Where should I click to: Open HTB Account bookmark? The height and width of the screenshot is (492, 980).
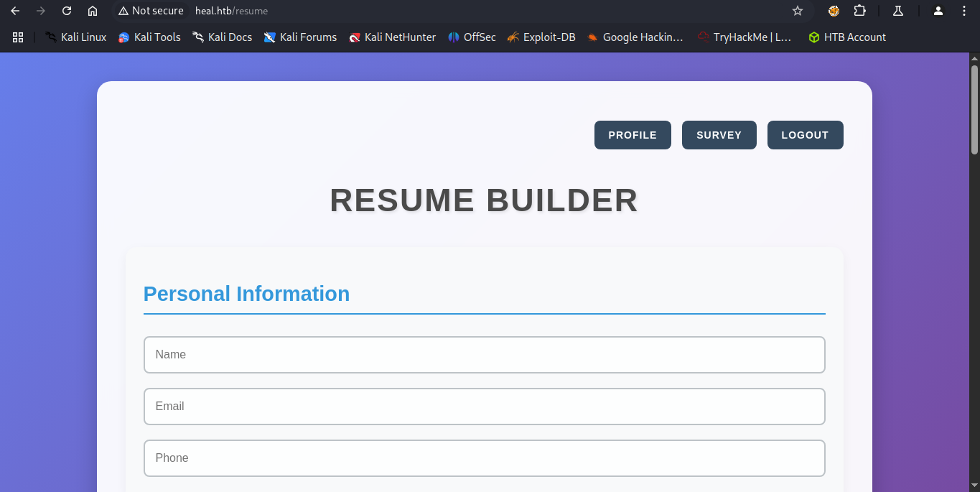[847, 37]
